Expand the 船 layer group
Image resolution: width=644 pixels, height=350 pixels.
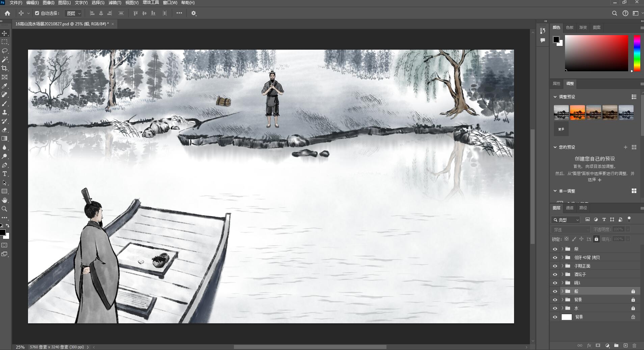tap(562, 291)
